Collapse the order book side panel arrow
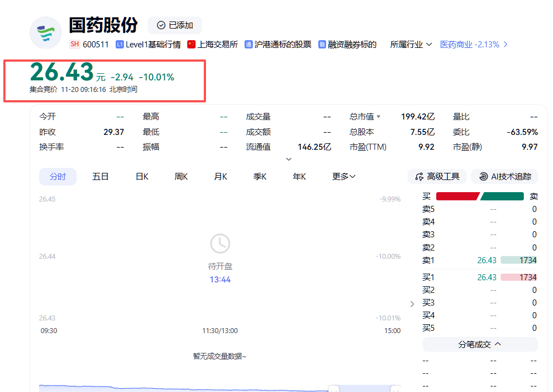This screenshot has height=392, width=553. (x=413, y=304)
